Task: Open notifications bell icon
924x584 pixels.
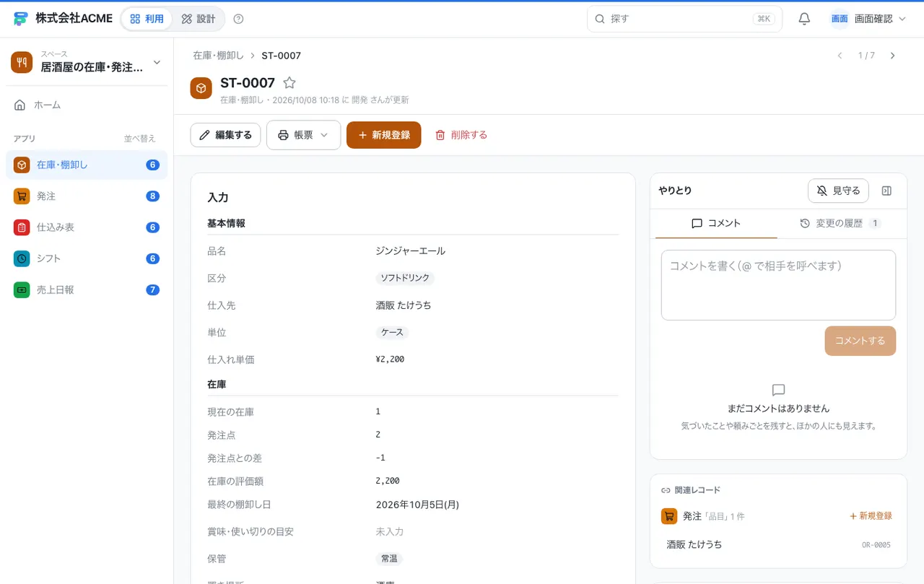Action: [804, 19]
